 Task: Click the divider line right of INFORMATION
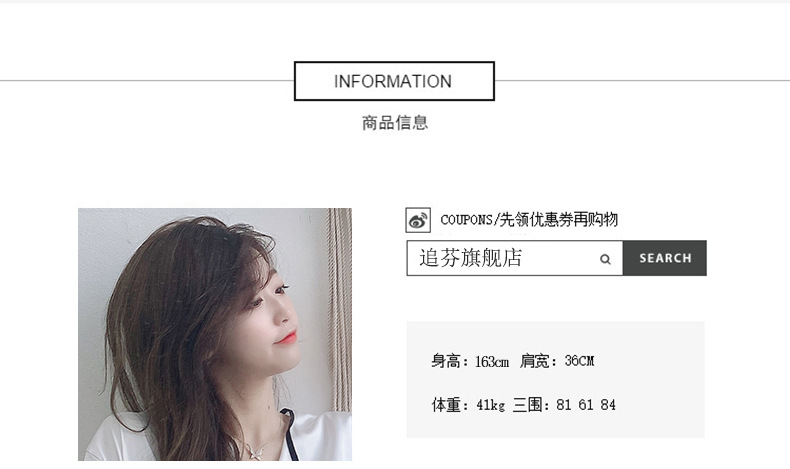(x=642, y=81)
